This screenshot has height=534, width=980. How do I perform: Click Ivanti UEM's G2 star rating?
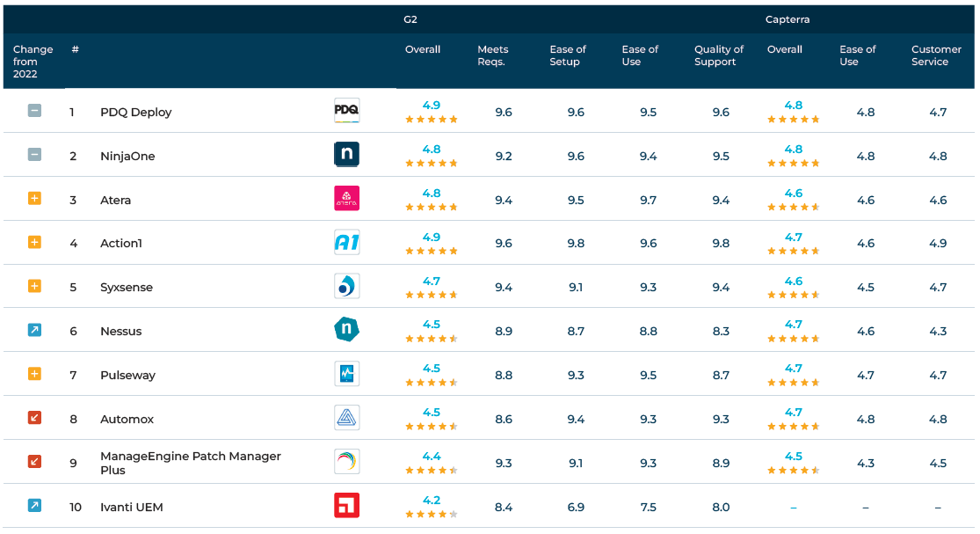coord(432,515)
